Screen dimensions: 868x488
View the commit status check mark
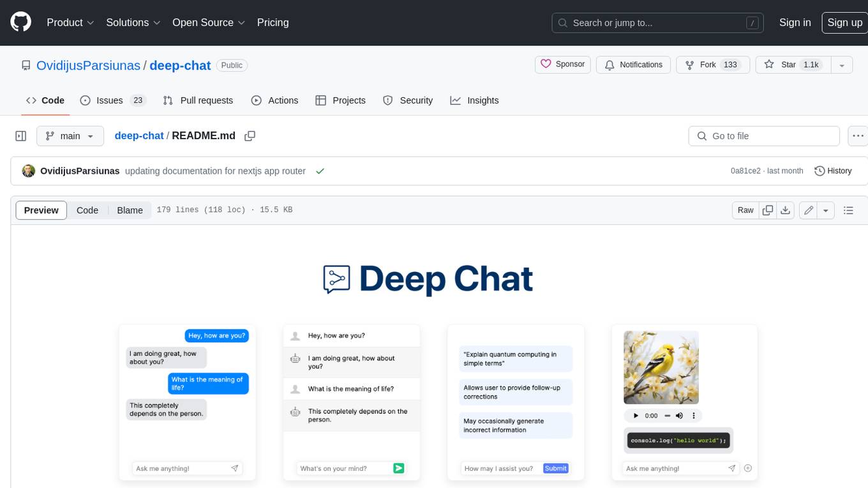point(320,171)
